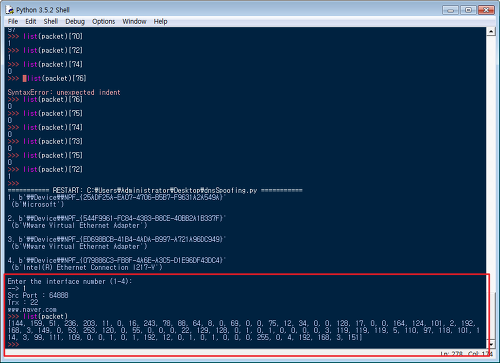This screenshot has width=500, height=363.
Task: Click device 3 NPF_{ED698BCB line
Action: [x=117, y=239]
